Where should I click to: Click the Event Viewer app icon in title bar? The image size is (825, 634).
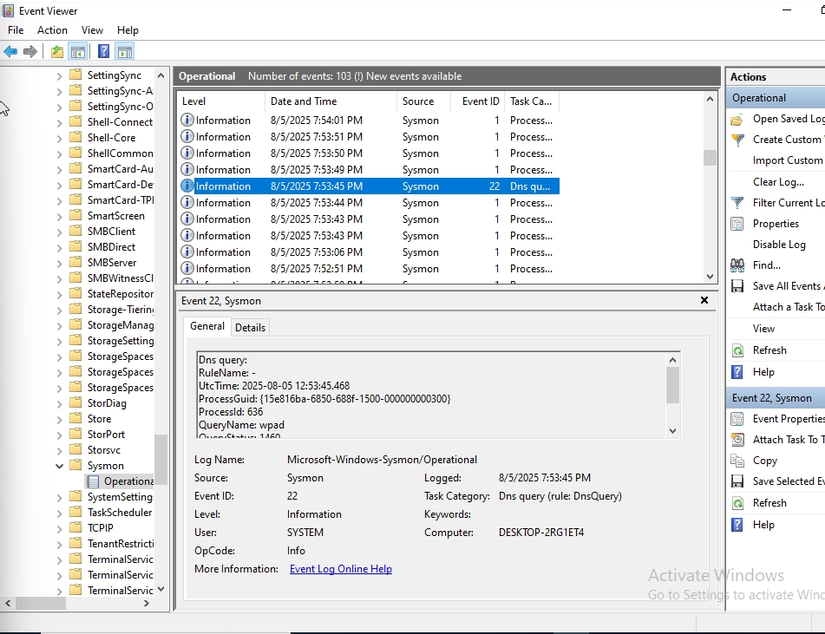(8, 11)
